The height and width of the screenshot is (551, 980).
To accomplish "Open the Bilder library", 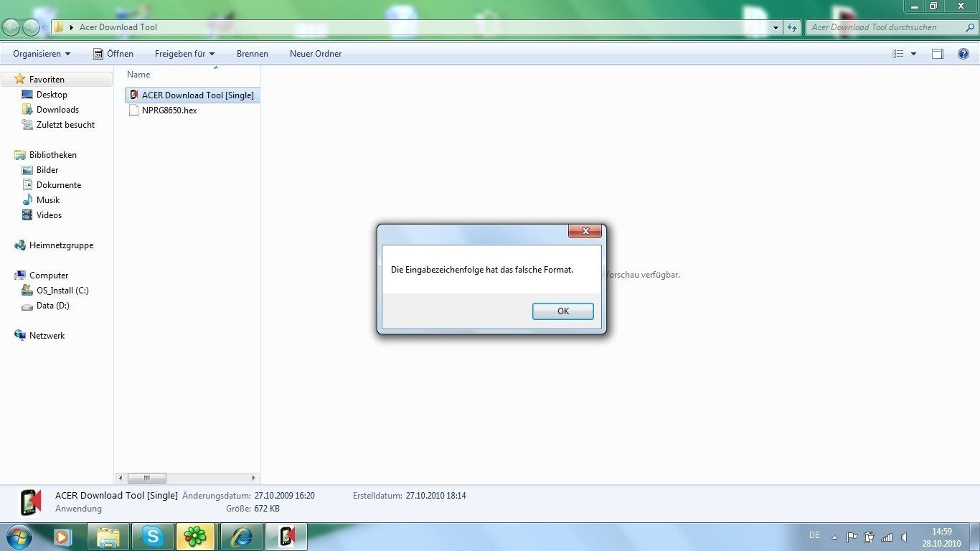I will coord(47,170).
